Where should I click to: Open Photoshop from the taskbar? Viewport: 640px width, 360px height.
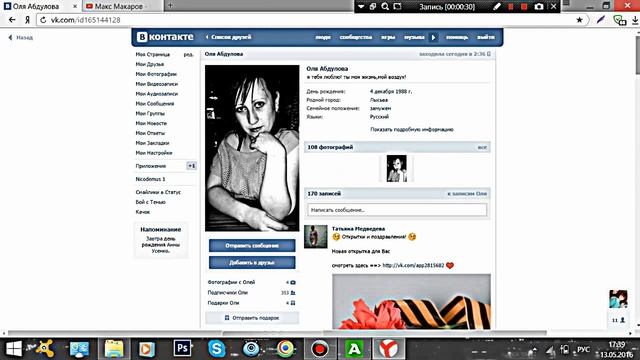pos(182,349)
